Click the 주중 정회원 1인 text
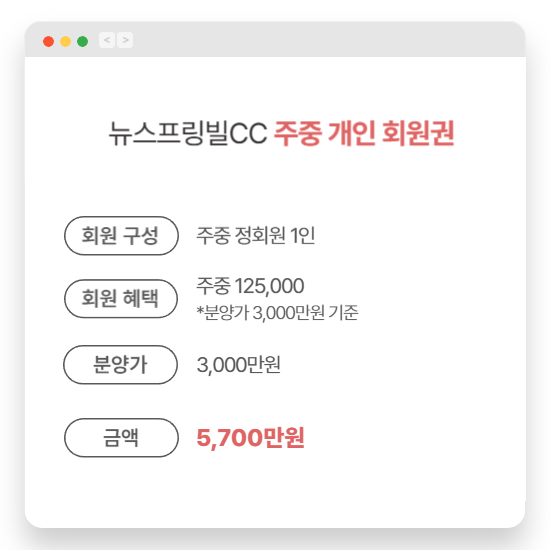This screenshot has width=550, height=550. click(255, 235)
